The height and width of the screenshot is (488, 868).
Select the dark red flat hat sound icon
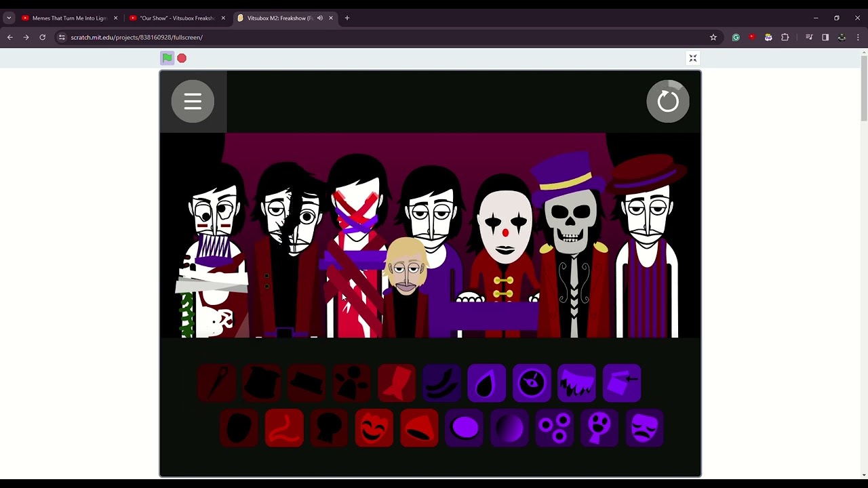[307, 384]
